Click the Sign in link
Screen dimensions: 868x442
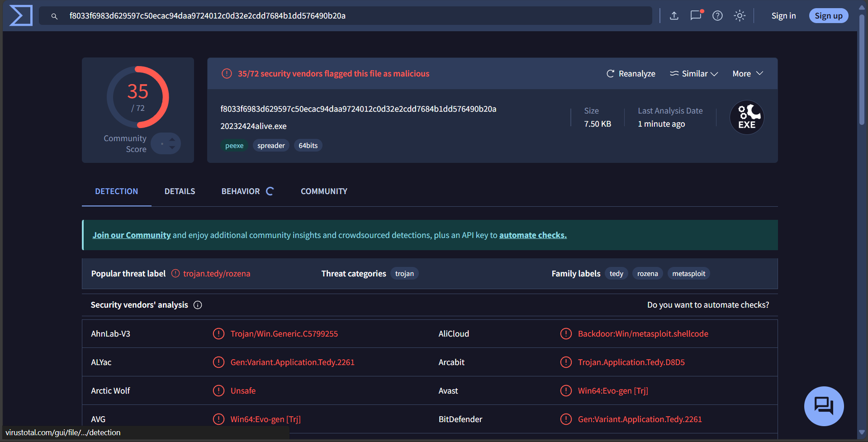[x=783, y=16]
